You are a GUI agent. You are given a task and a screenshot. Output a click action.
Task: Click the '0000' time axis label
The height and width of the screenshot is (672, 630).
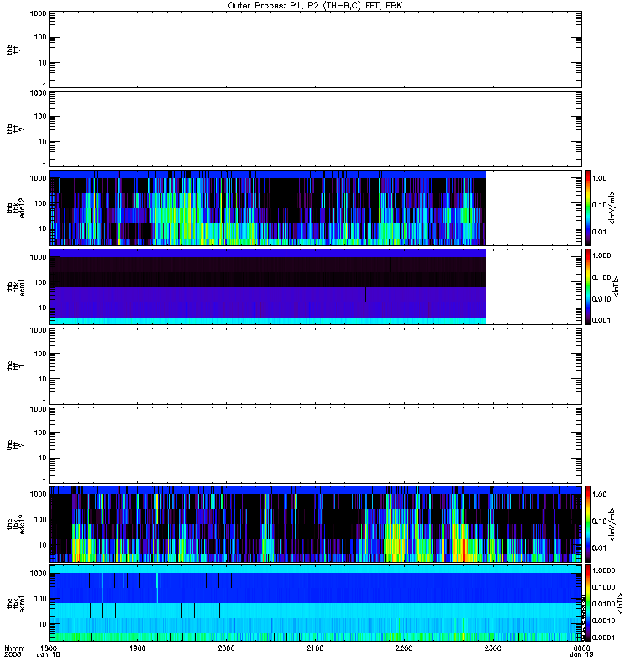[x=581, y=648]
